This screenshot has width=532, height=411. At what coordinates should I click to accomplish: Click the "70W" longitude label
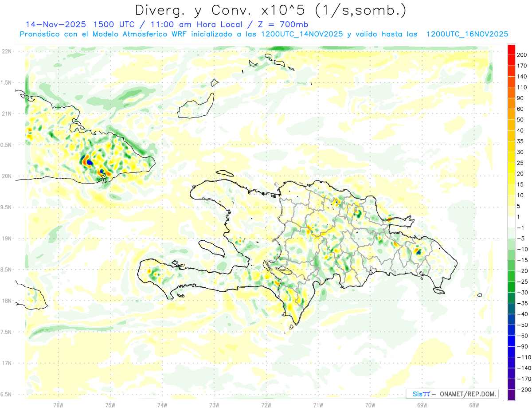[370, 405]
